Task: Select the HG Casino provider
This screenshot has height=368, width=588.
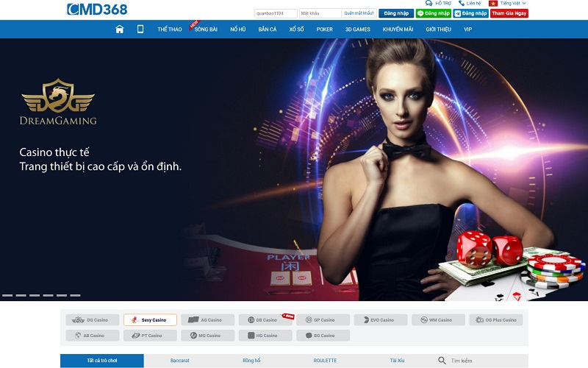Action: coord(265,336)
